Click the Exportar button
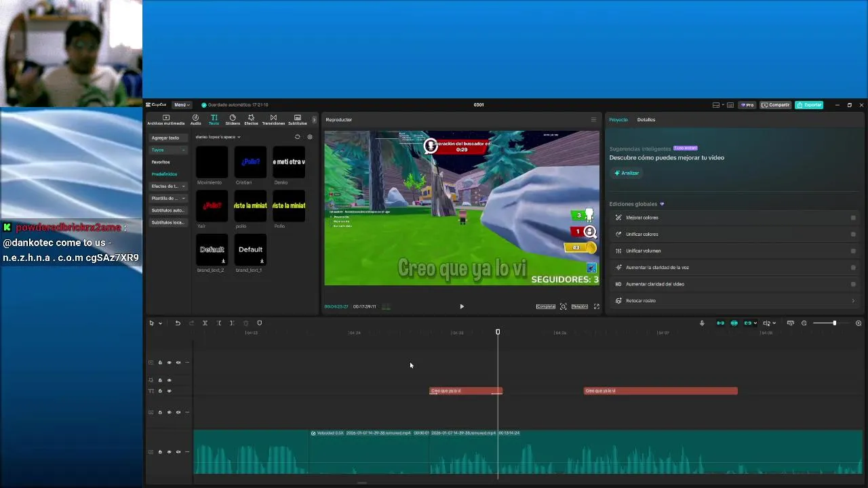 click(x=809, y=105)
